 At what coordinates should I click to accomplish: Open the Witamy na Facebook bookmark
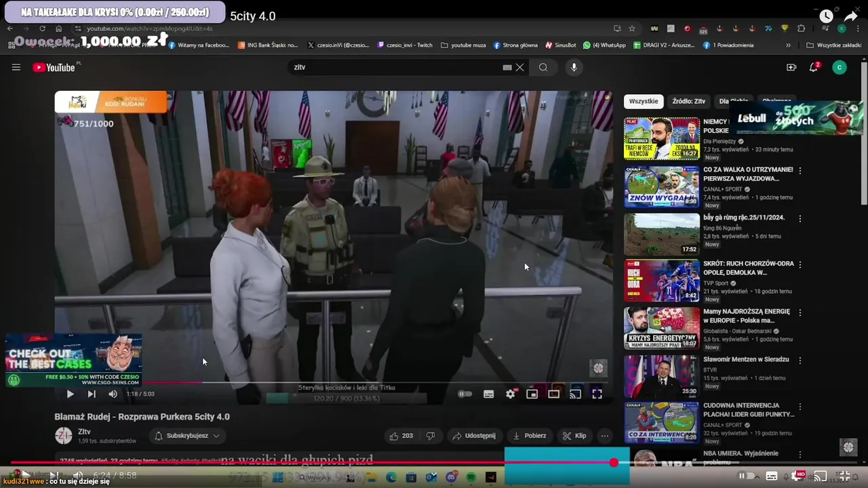coord(199,45)
